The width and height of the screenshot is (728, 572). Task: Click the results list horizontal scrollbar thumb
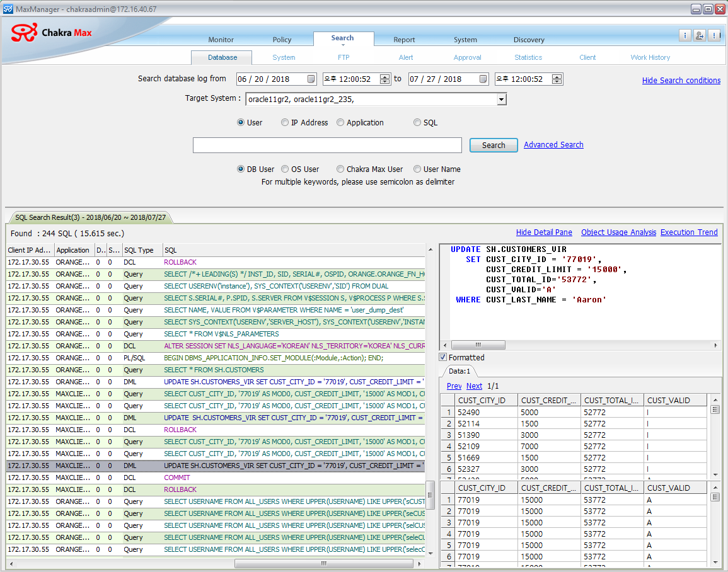[x=323, y=564]
